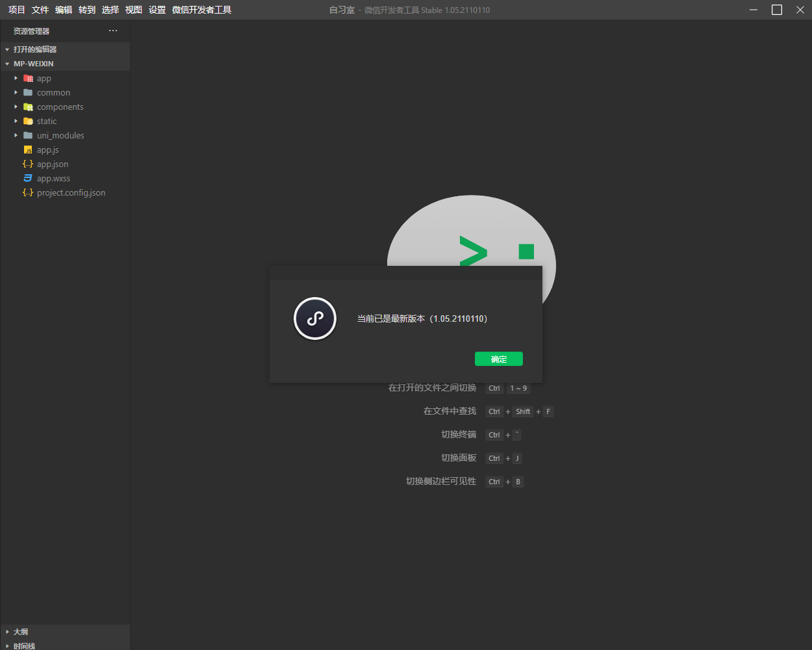This screenshot has height=650, width=812.
Task: Open the 选择 menu
Action: pos(110,10)
